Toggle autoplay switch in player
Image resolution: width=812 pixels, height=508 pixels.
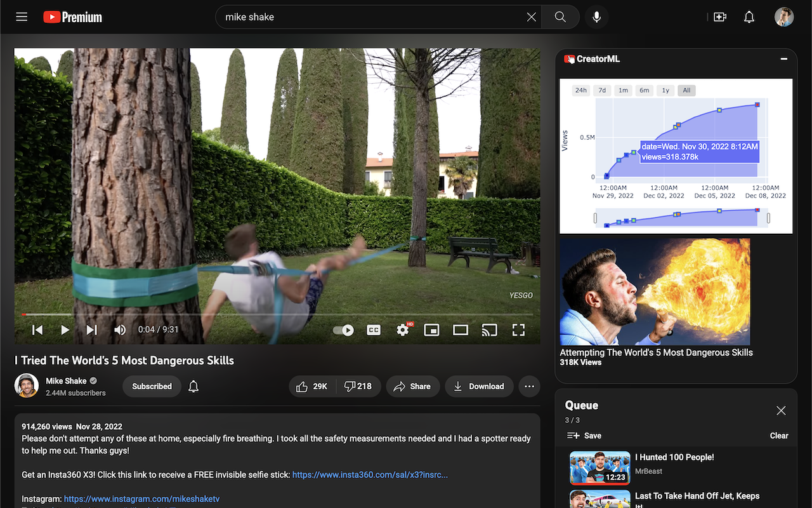coord(343,330)
